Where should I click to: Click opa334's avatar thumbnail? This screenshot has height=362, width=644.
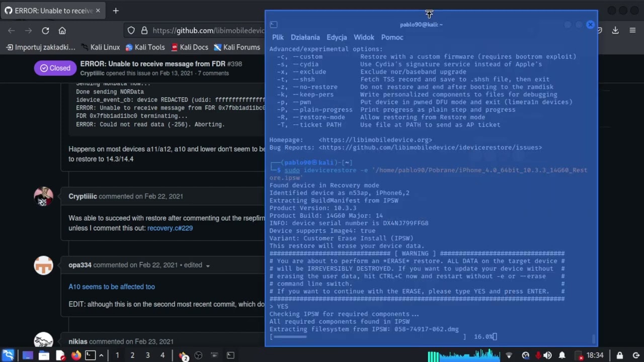pyautogui.click(x=43, y=265)
